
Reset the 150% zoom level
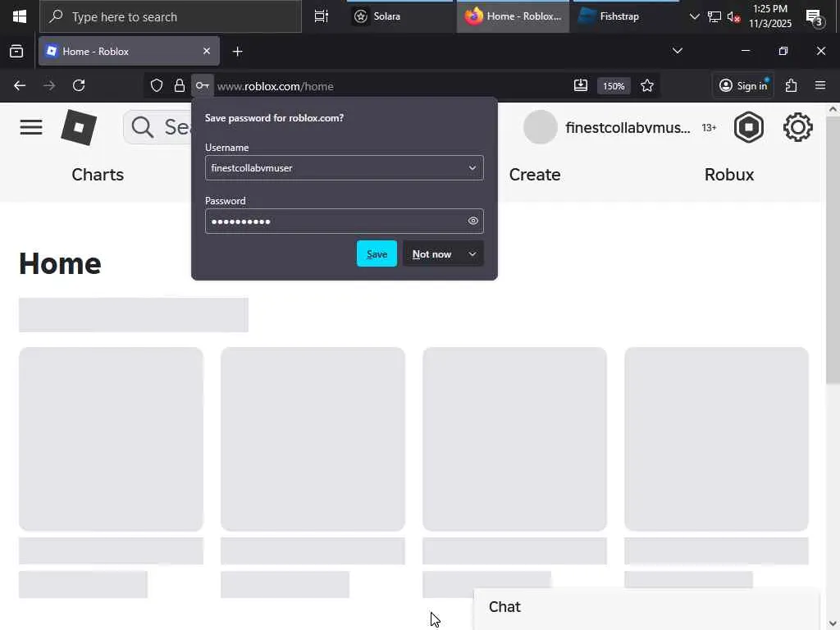(x=614, y=86)
